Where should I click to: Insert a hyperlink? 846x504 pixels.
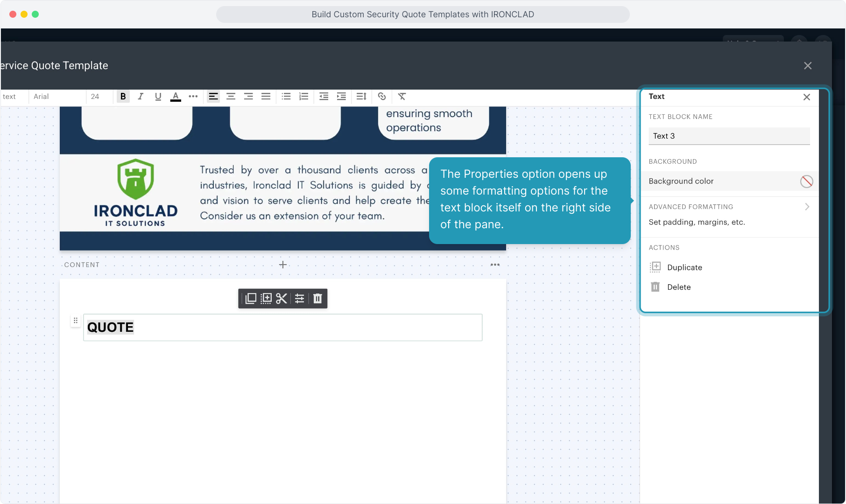382,97
